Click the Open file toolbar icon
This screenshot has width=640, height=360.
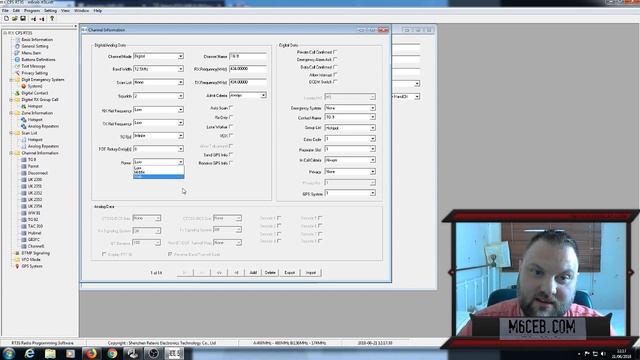coord(15,18)
